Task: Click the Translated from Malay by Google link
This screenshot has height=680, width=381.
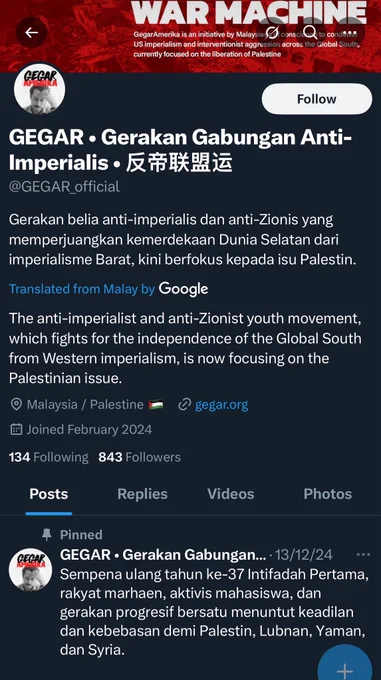Action: click(108, 289)
